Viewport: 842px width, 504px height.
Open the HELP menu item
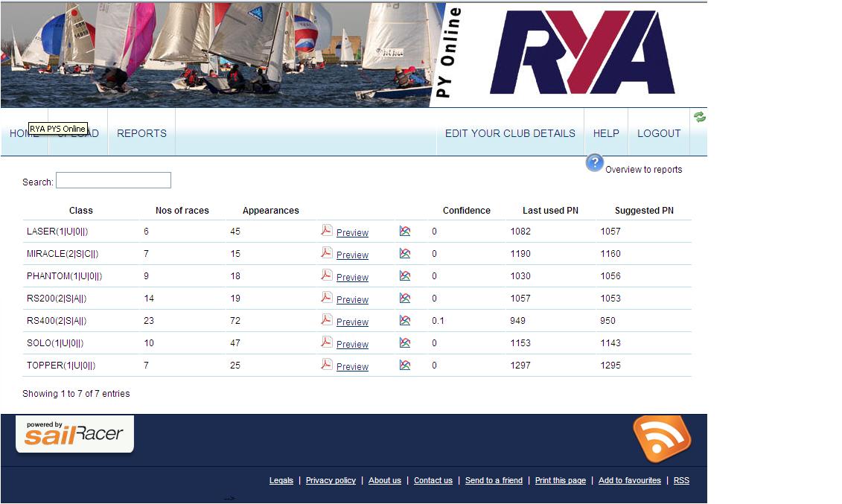606,133
